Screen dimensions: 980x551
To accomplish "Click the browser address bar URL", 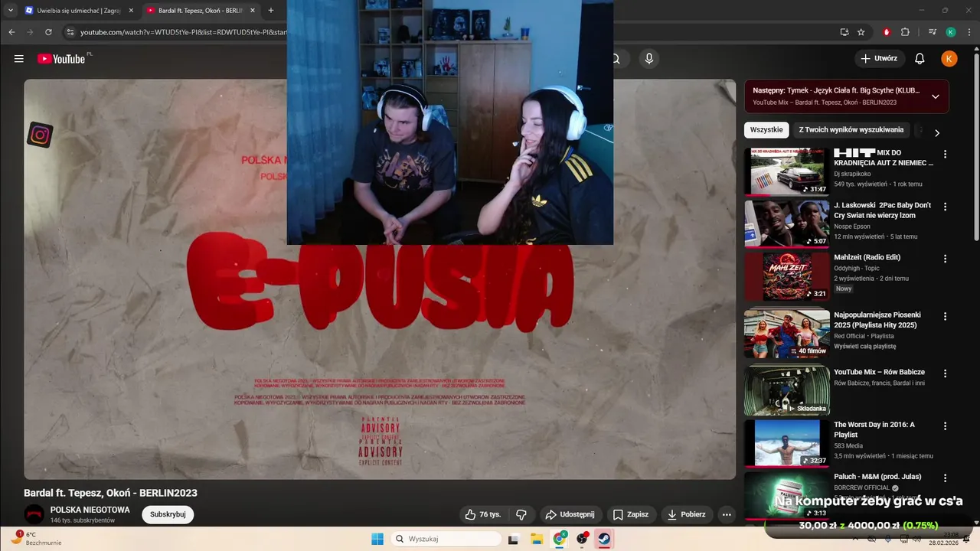I will [184, 32].
